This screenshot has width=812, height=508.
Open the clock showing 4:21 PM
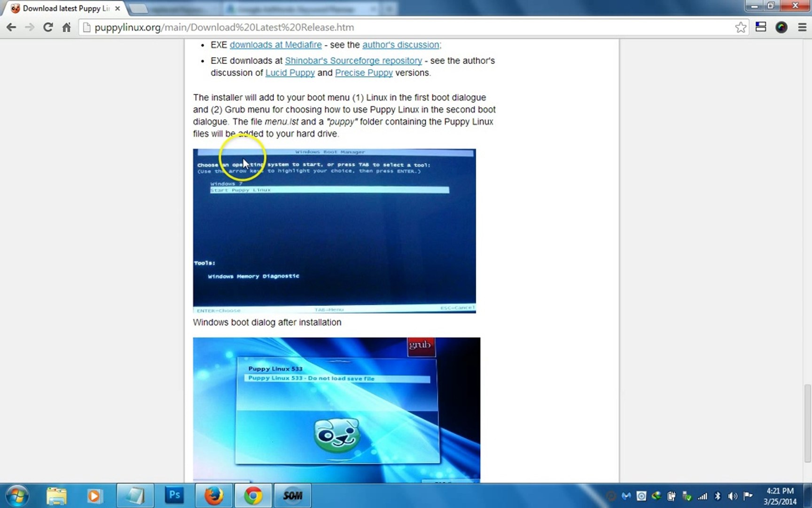point(780,496)
